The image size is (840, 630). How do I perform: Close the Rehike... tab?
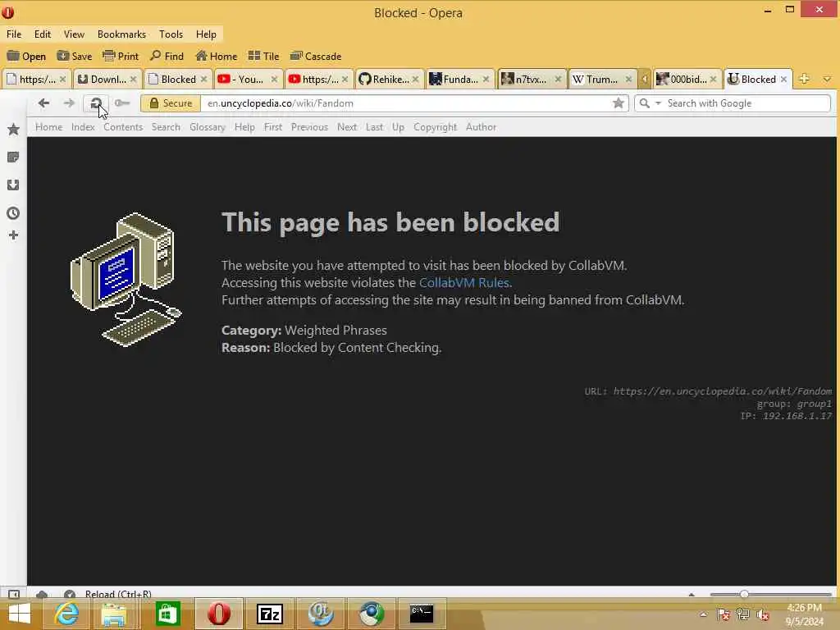click(415, 80)
